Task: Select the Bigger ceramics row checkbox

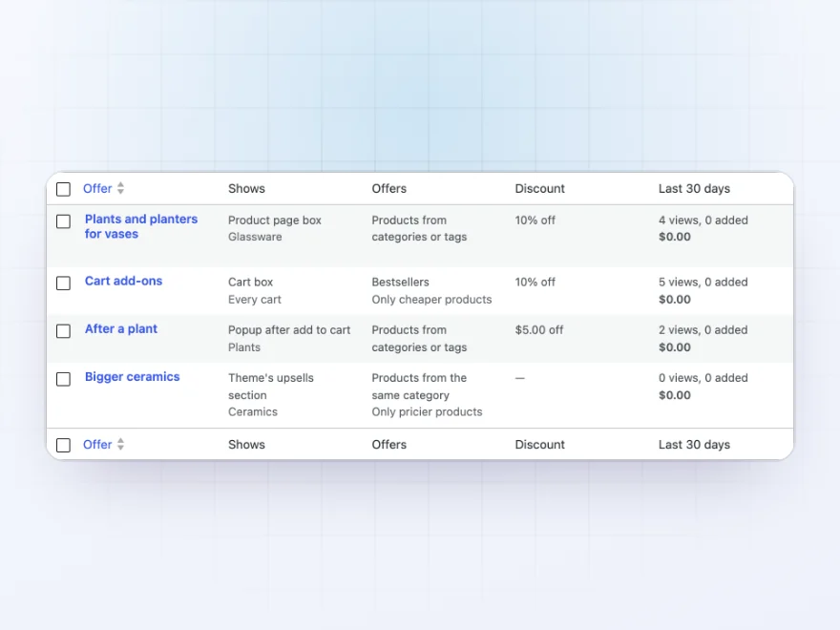Action: click(63, 379)
